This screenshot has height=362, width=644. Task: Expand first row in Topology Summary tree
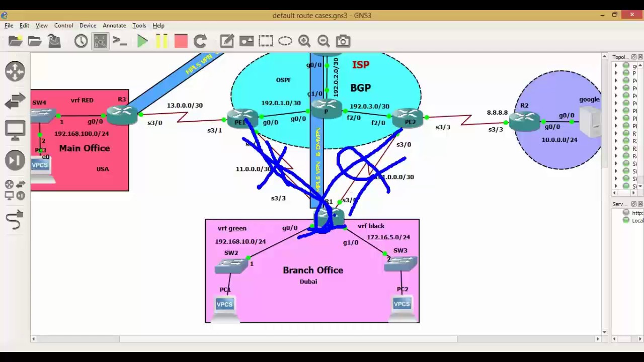click(616, 65)
